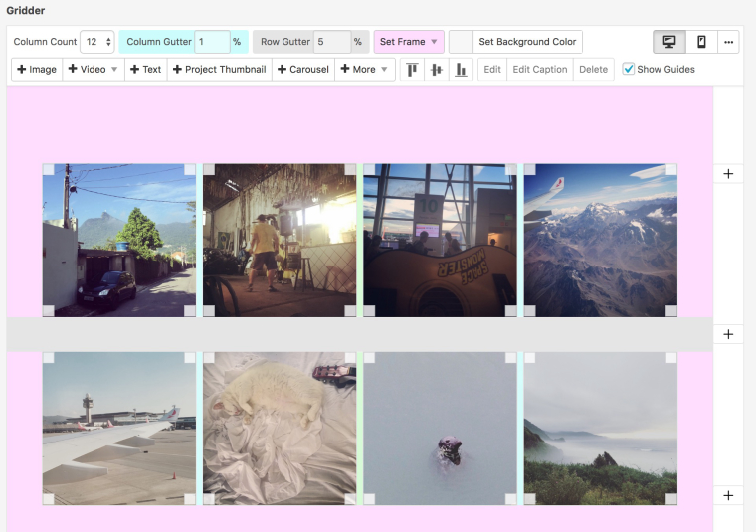Expand the More elements dropdown

364,70
